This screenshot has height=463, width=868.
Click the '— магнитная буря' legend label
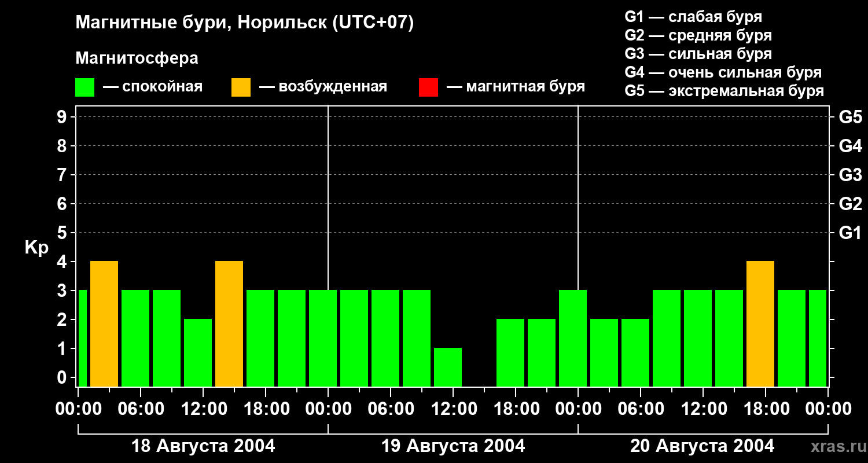point(516,87)
